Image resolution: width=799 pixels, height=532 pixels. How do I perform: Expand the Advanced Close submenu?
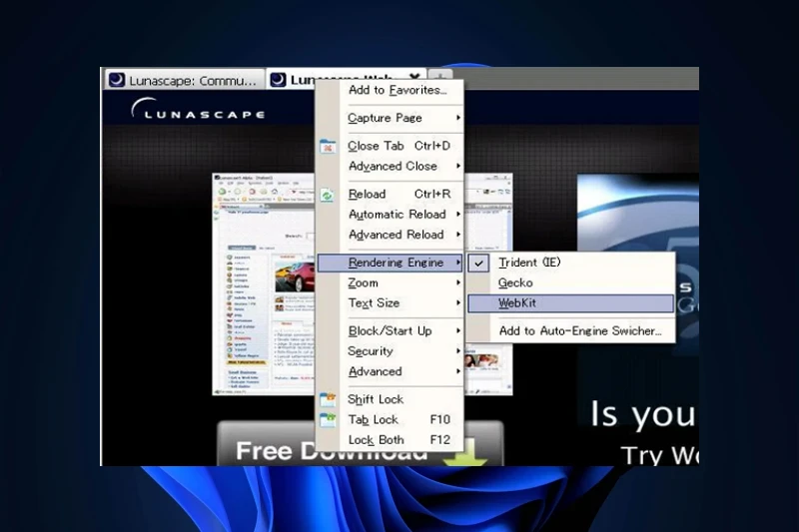click(391, 167)
